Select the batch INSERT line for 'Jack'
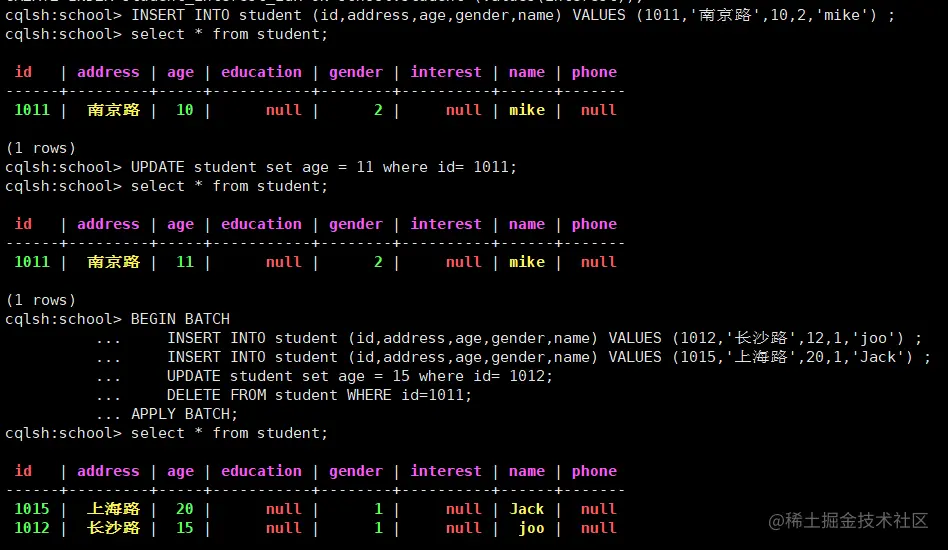Screen dimensions: 948x550 549,357
